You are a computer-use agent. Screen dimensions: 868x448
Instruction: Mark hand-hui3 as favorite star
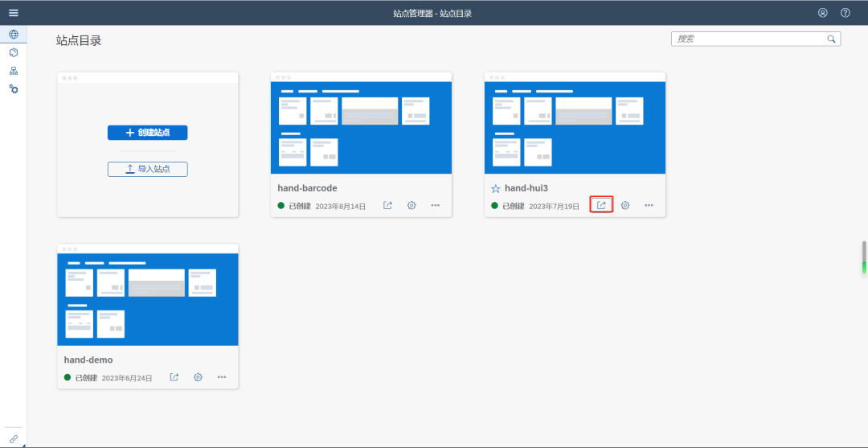point(495,189)
